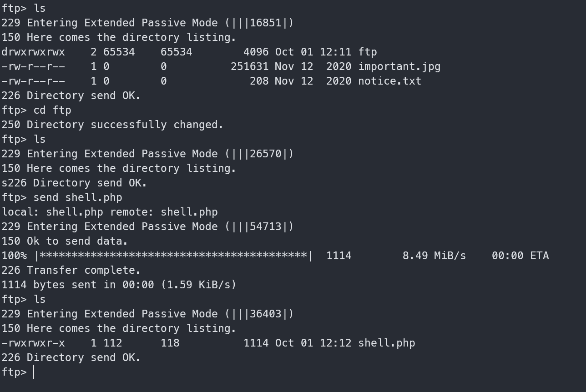The image size is (586, 392).
Task: Click the "226 Transfer complete." message
Action: click(x=71, y=270)
